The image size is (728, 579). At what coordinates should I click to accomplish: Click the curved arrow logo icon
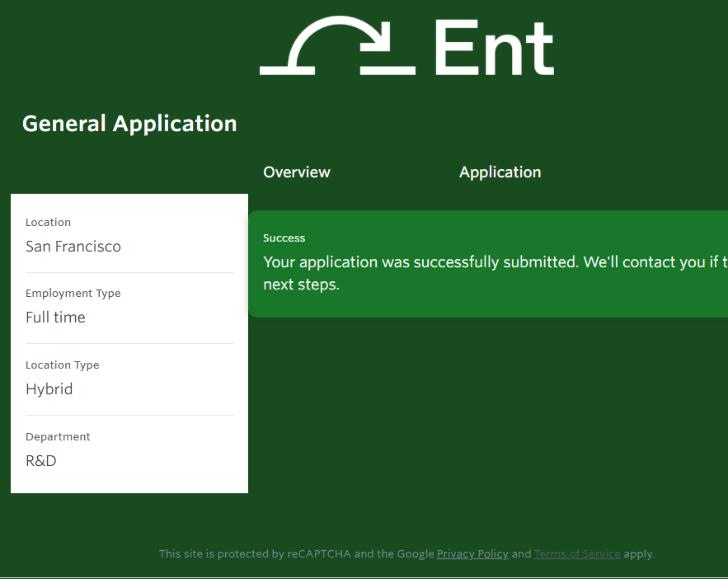[x=337, y=46]
